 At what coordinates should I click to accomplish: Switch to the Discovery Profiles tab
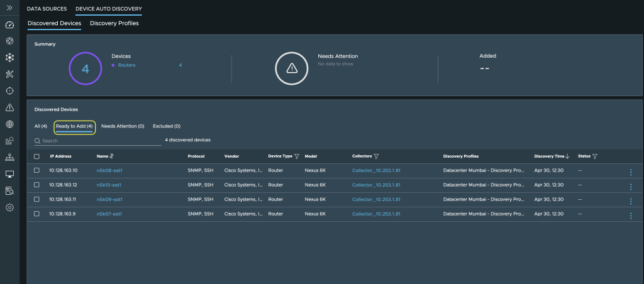pyautogui.click(x=114, y=23)
